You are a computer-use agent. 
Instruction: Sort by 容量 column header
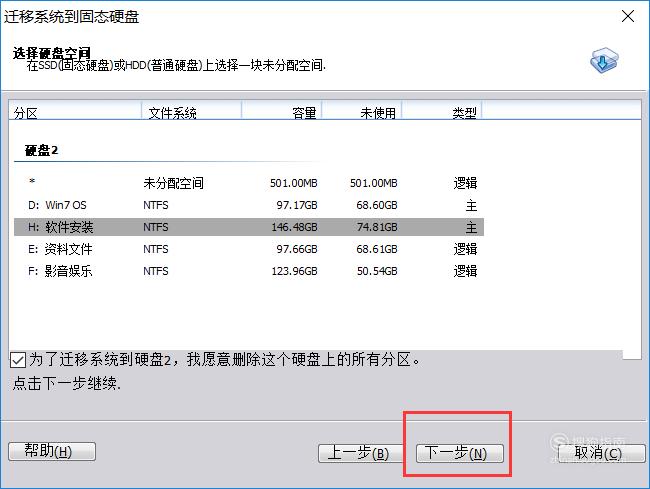(281, 112)
